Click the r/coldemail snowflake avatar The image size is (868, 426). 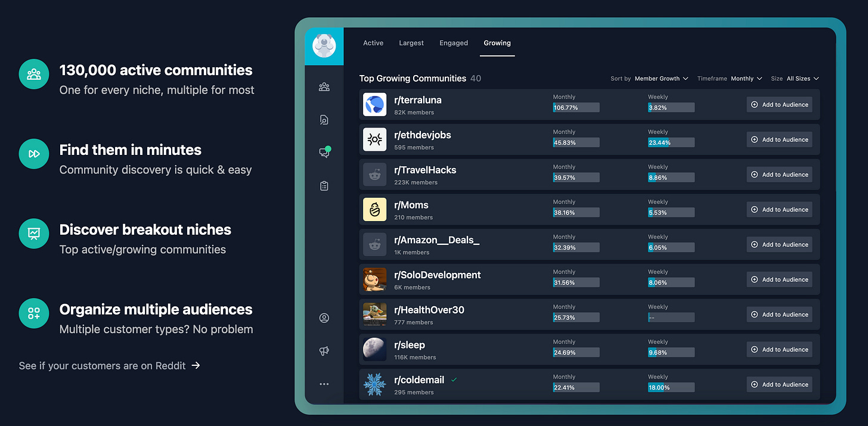(x=375, y=384)
